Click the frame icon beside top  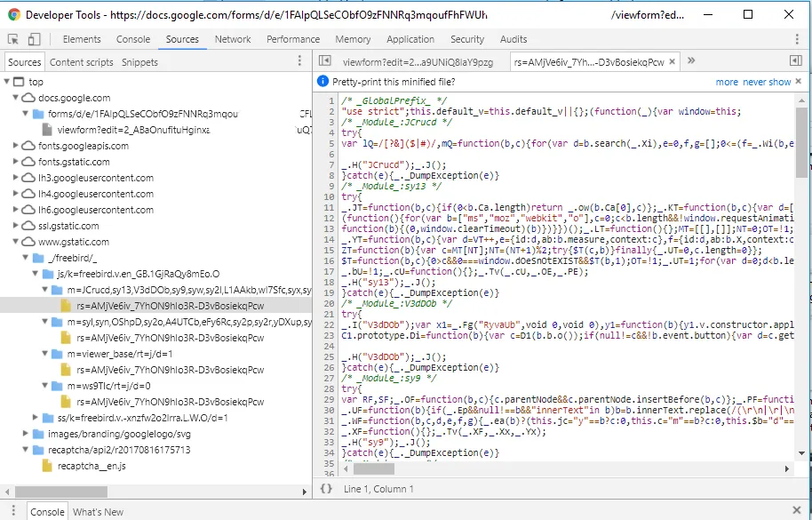(x=19, y=81)
